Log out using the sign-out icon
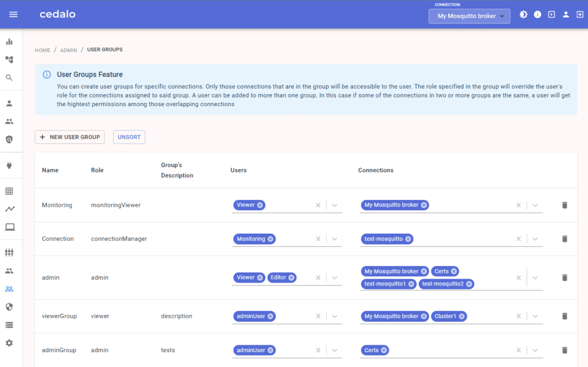 tap(579, 14)
